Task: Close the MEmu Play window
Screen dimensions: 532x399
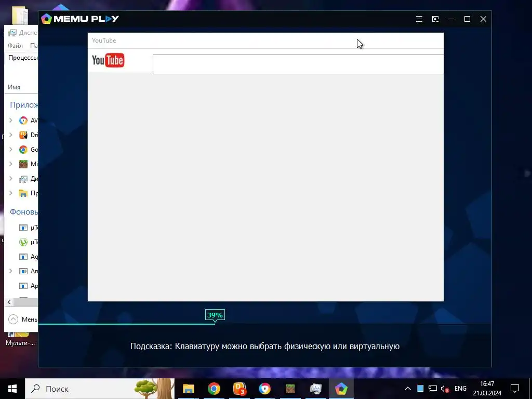Action: tap(484, 19)
